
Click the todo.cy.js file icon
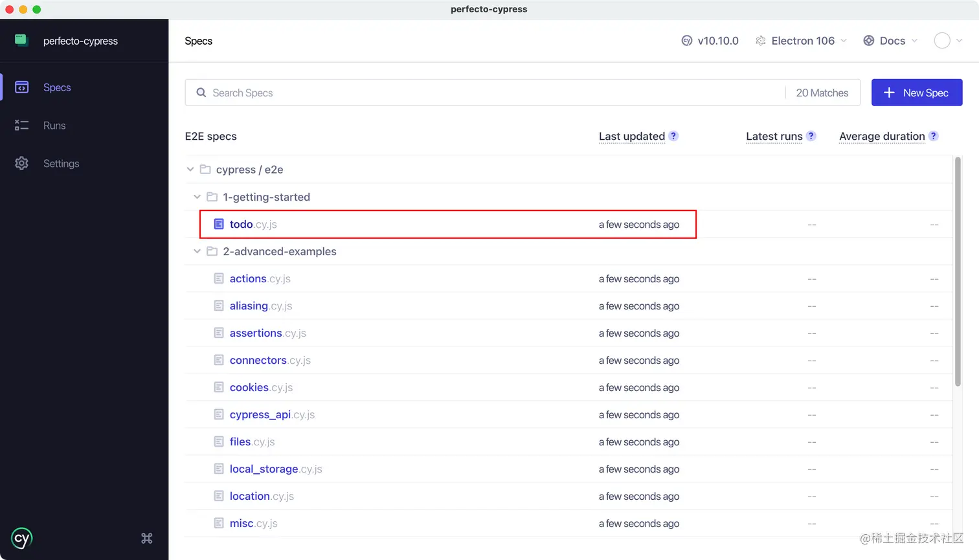pyautogui.click(x=219, y=224)
